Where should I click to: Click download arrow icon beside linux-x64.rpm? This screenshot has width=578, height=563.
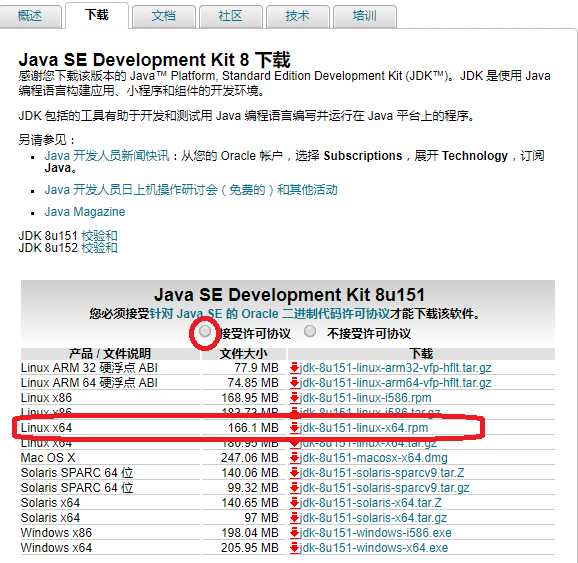point(294,428)
